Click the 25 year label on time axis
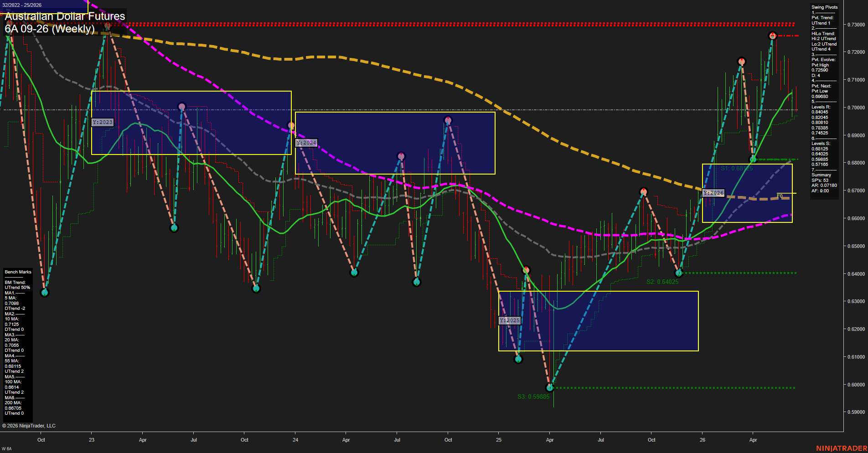 point(499,440)
